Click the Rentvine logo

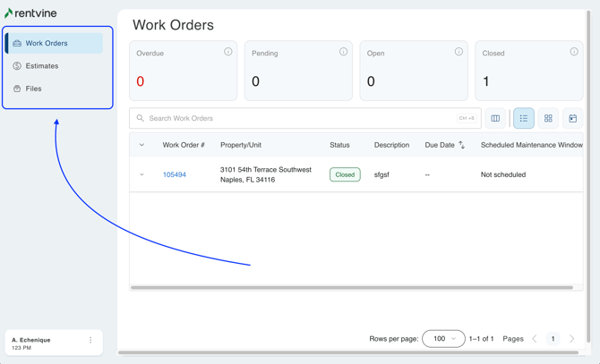(30, 13)
